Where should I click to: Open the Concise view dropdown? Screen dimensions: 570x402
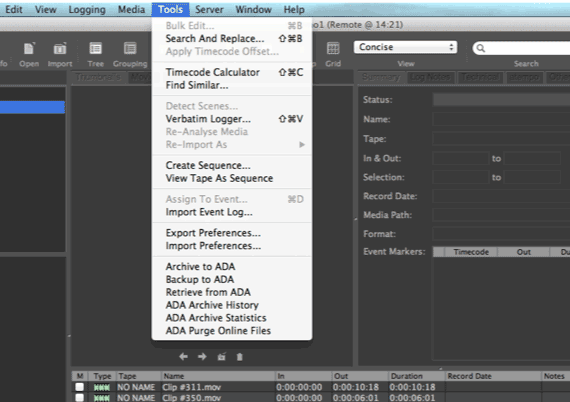pyautogui.click(x=405, y=47)
